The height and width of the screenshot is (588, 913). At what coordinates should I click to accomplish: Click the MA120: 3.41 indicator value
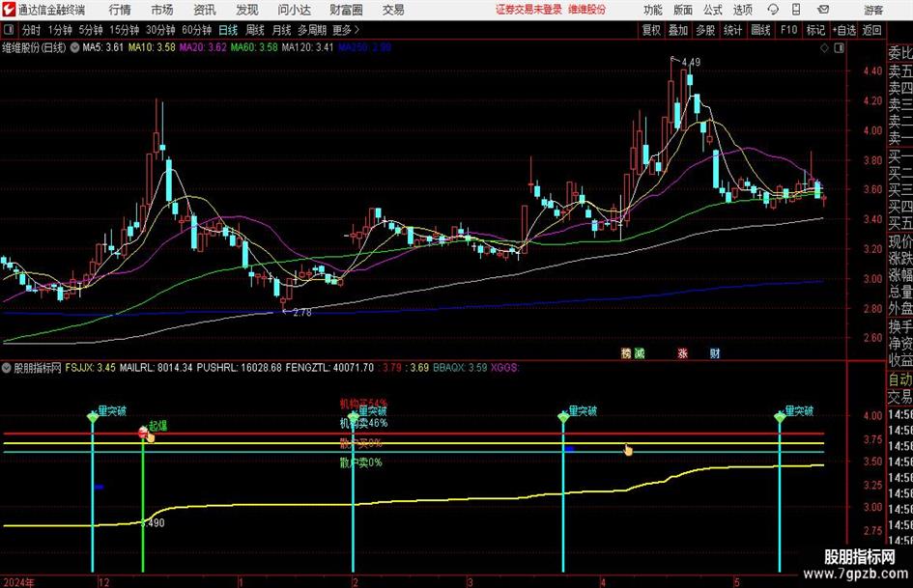[x=307, y=47]
